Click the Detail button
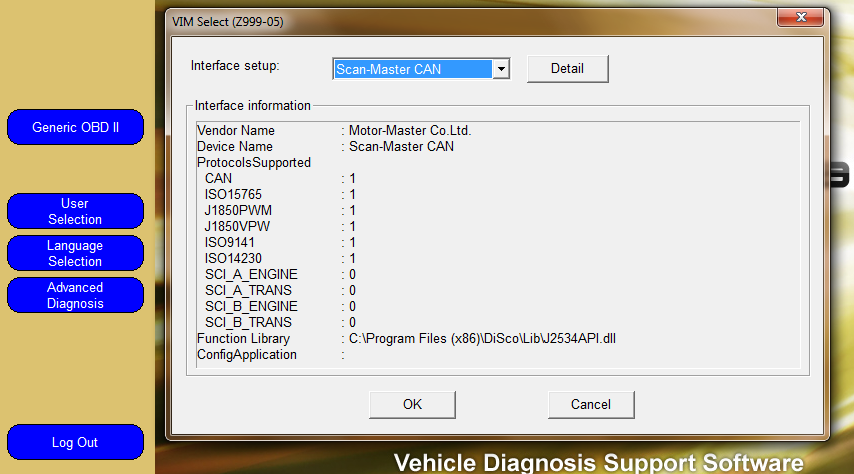Screen dimensions: 854x474 pyautogui.click(x=568, y=69)
